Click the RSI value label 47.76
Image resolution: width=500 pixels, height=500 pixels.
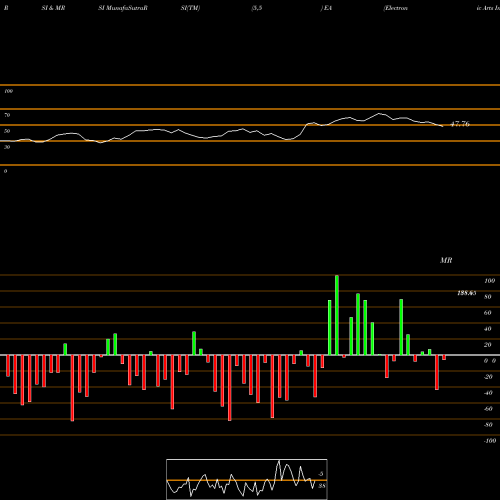tap(460, 124)
